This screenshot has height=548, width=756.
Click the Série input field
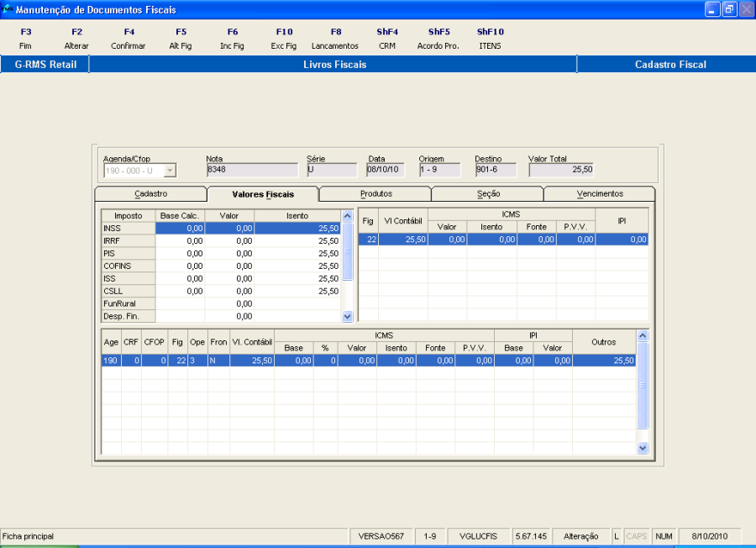(x=332, y=170)
